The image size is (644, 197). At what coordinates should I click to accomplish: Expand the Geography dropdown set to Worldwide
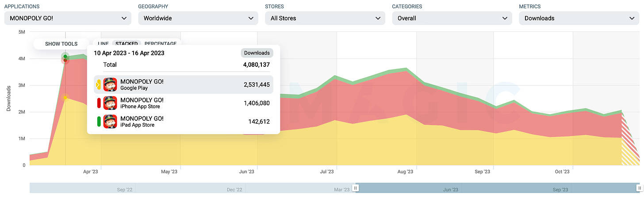(x=198, y=18)
